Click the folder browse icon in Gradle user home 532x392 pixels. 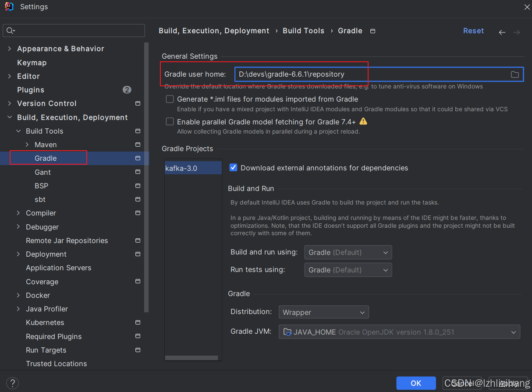pos(514,74)
